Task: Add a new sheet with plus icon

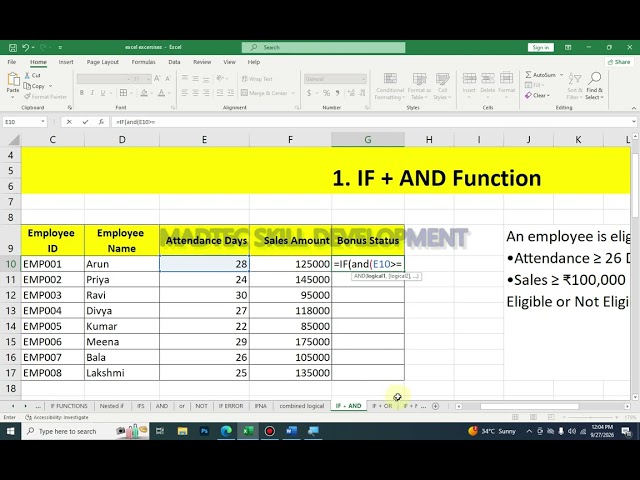Action: (436, 406)
